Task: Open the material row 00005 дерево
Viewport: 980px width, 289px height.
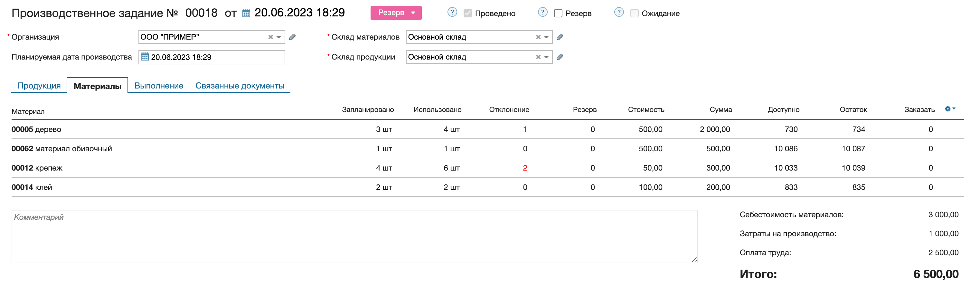Action: coord(36,129)
